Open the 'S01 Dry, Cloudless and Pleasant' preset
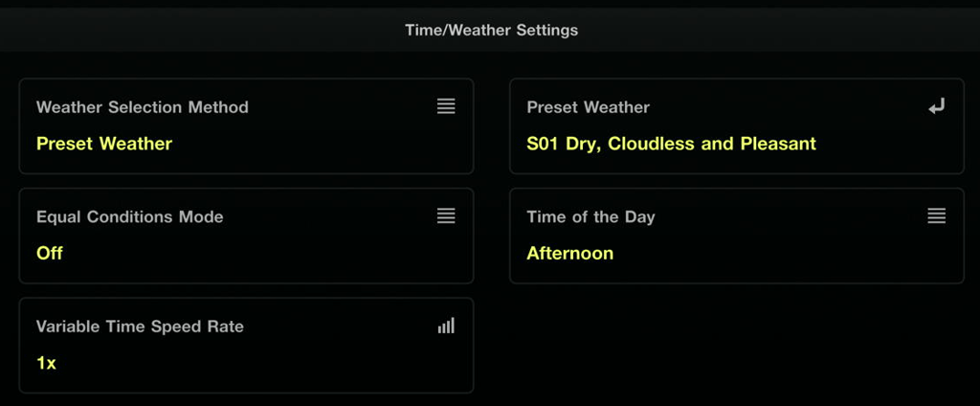The height and width of the screenshot is (406, 980). tap(671, 144)
